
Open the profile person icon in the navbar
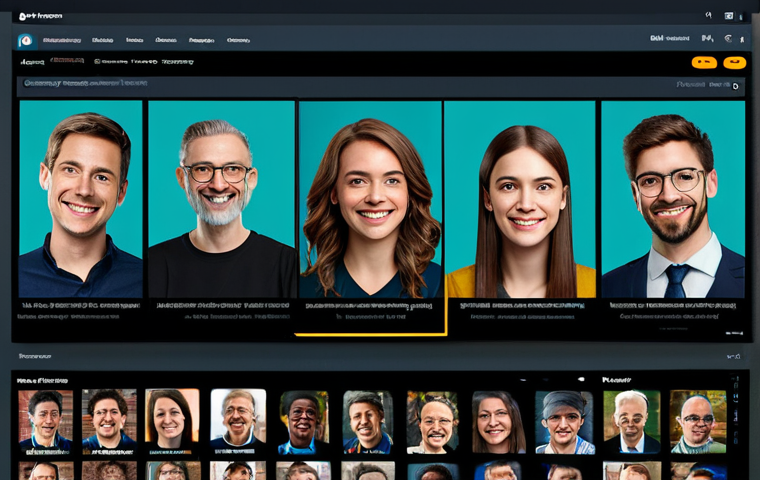coord(742,39)
